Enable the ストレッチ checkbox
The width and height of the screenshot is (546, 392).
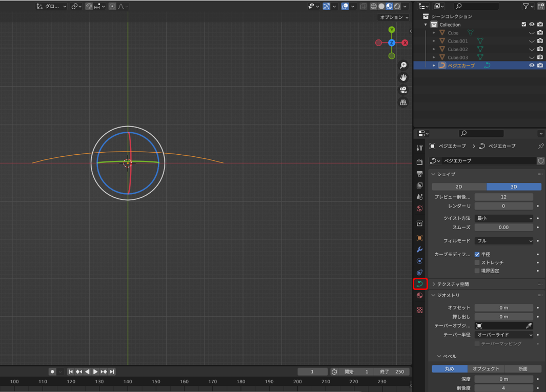tap(477, 262)
